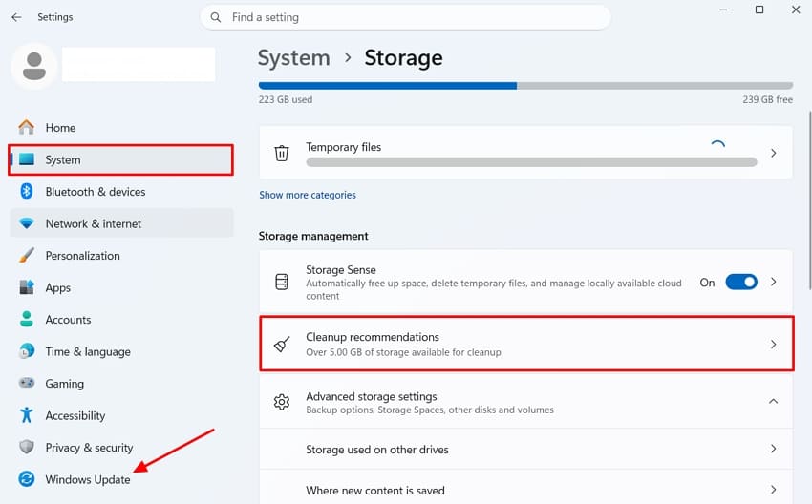Viewport: 812px width, 504px height.
Task: Open Time & language settings
Action: coord(121,351)
